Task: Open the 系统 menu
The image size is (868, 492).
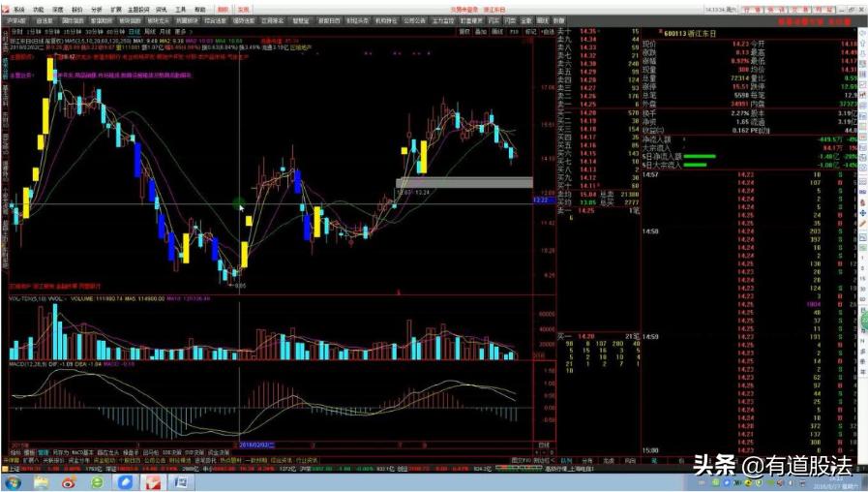Action: [18, 10]
